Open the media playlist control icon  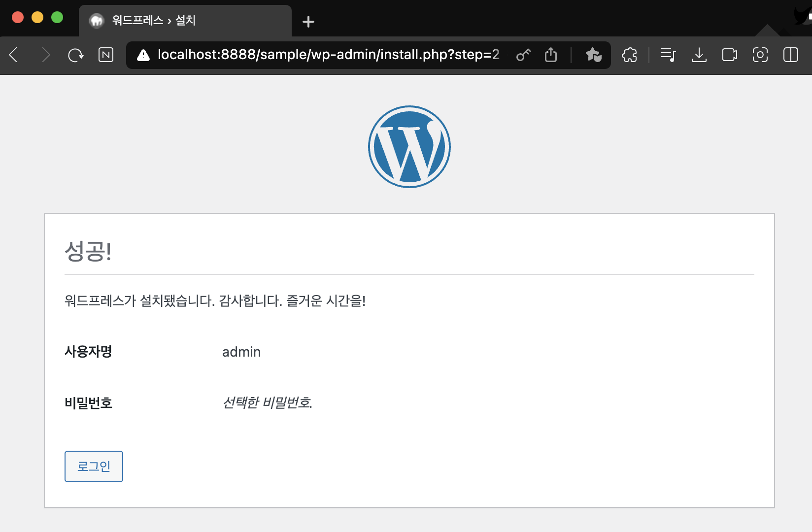[x=668, y=55]
